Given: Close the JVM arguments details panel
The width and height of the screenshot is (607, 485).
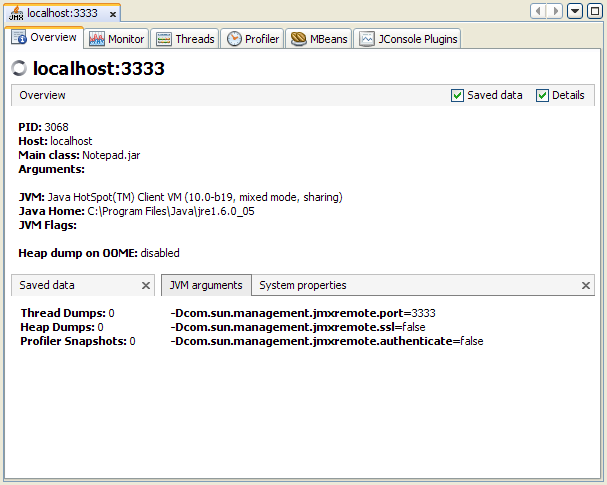Looking at the screenshot, I should [x=587, y=286].
